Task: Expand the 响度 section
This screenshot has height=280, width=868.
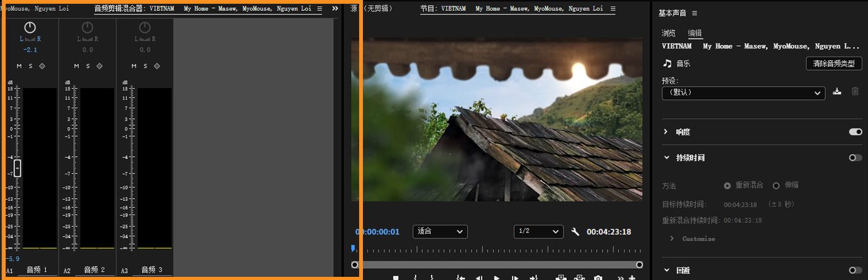Action: [x=666, y=132]
